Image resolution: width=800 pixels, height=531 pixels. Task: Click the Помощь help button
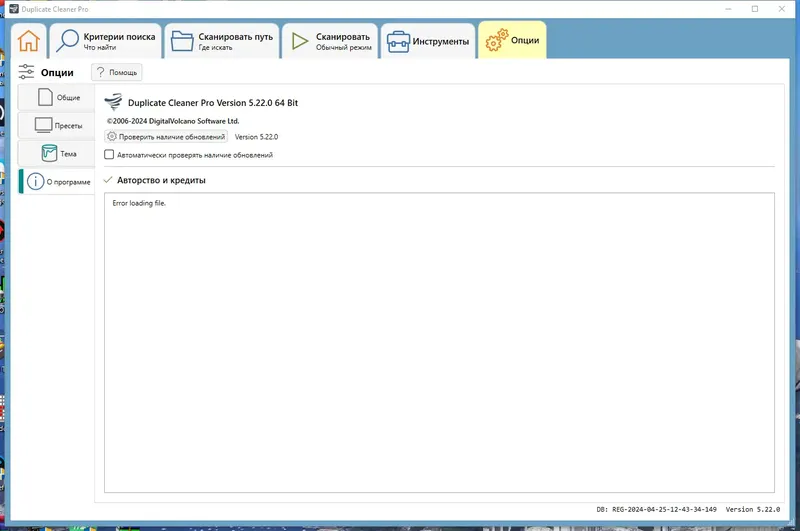point(117,72)
